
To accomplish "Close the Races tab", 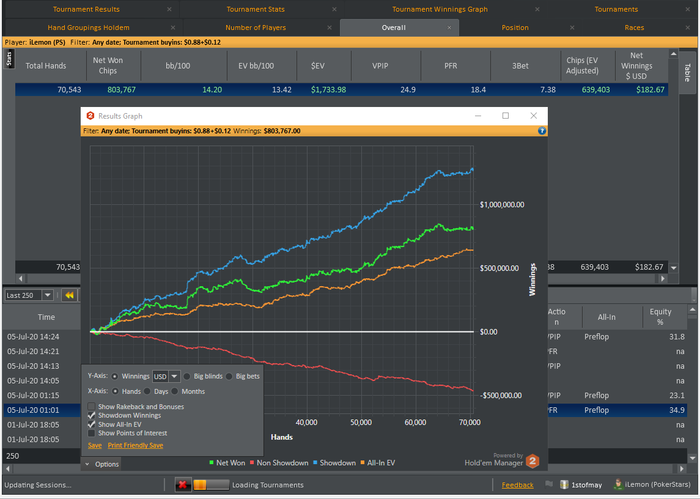I will click(x=688, y=28).
